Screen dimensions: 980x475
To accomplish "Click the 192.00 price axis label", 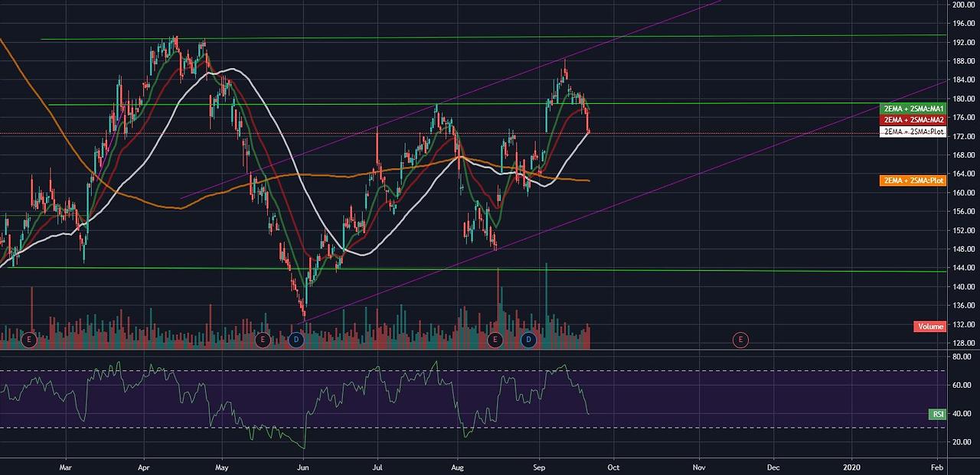I will [x=962, y=42].
